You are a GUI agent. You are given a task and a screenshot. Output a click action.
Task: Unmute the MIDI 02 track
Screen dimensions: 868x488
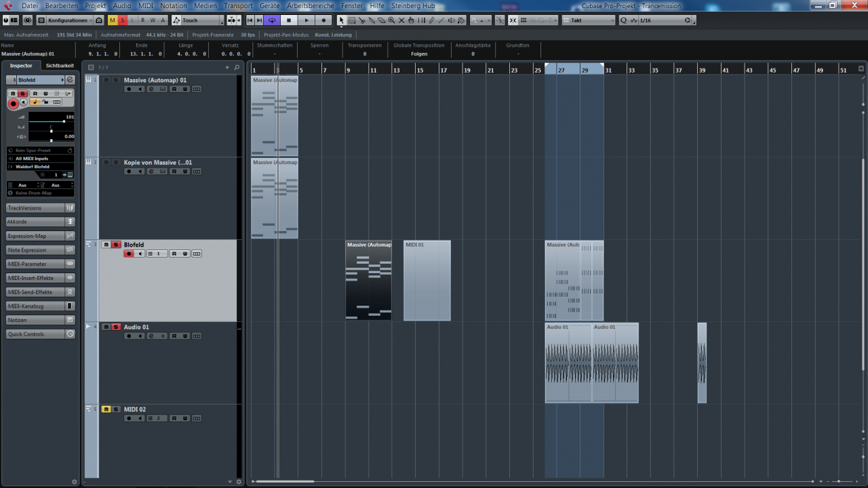tap(106, 409)
